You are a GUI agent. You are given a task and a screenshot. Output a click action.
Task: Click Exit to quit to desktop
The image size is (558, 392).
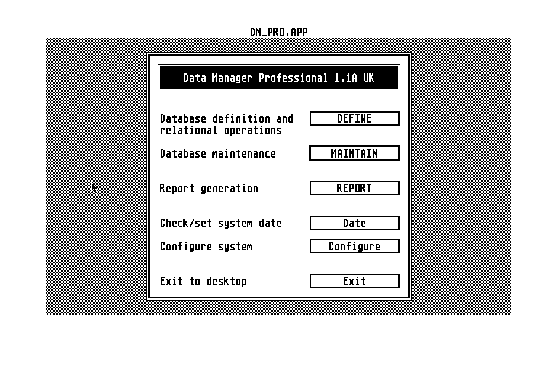click(355, 281)
